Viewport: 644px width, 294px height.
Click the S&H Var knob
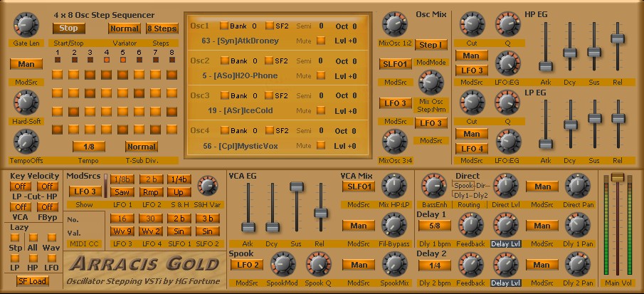tap(206, 187)
